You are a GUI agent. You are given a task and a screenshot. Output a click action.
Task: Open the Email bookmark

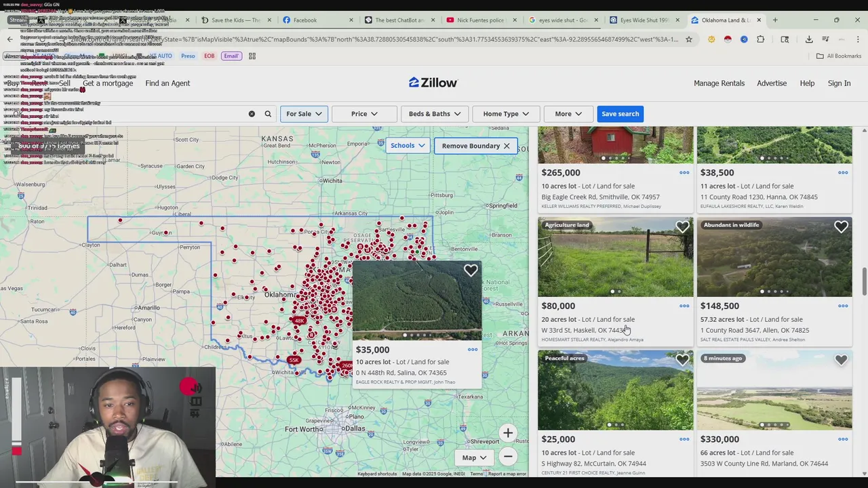(231, 56)
